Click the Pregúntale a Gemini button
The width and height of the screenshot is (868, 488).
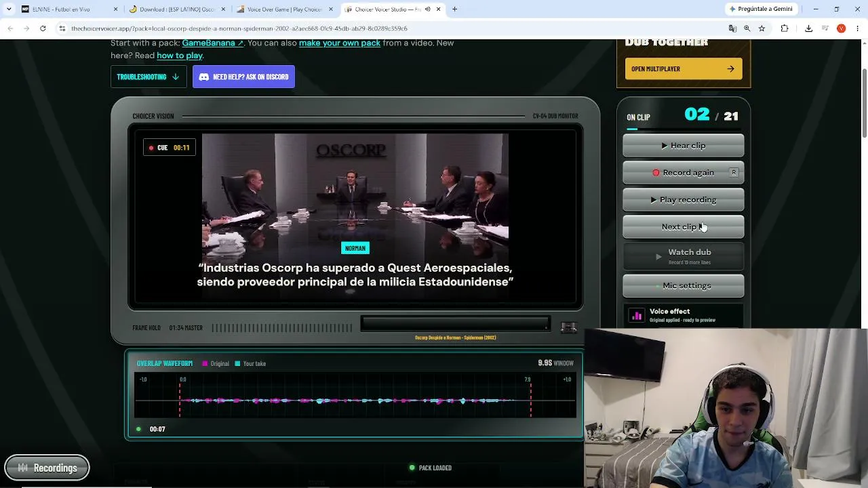tap(760, 9)
